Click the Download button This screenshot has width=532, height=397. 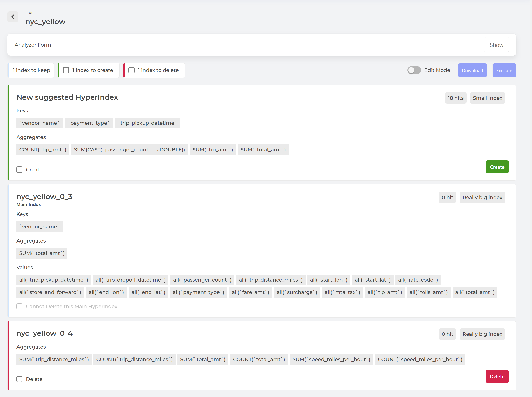click(x=472, y=70)
